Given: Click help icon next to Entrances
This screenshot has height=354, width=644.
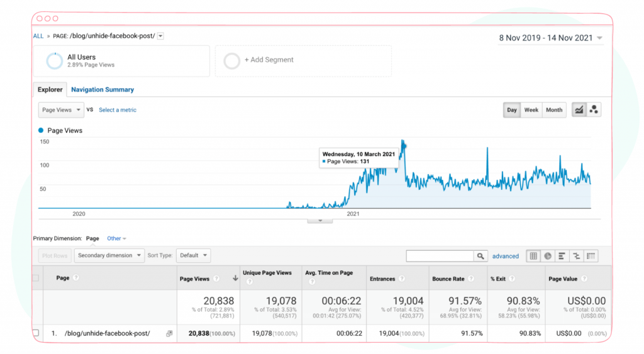Looking at the screenshot, I should click(402, 279).
